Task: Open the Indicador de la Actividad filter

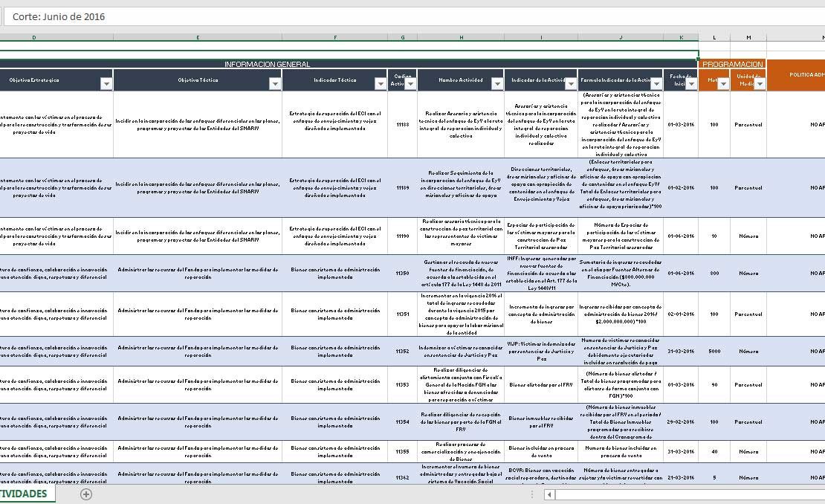Action: [571, 84]
